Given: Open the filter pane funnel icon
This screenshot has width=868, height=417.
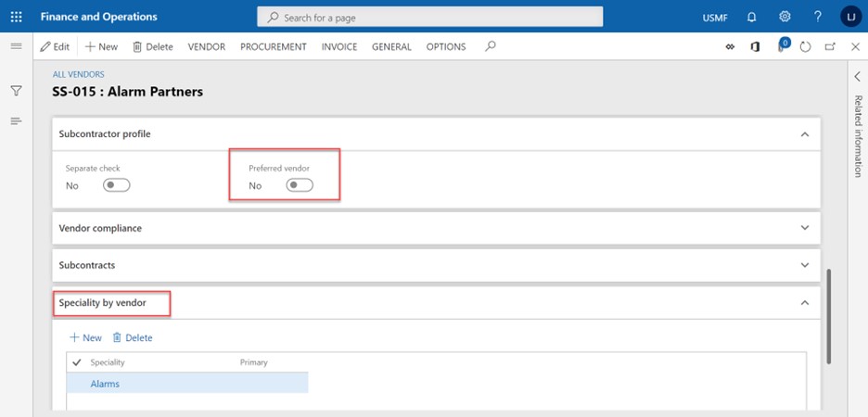Looking at the screenshot, I should point(16,91).
